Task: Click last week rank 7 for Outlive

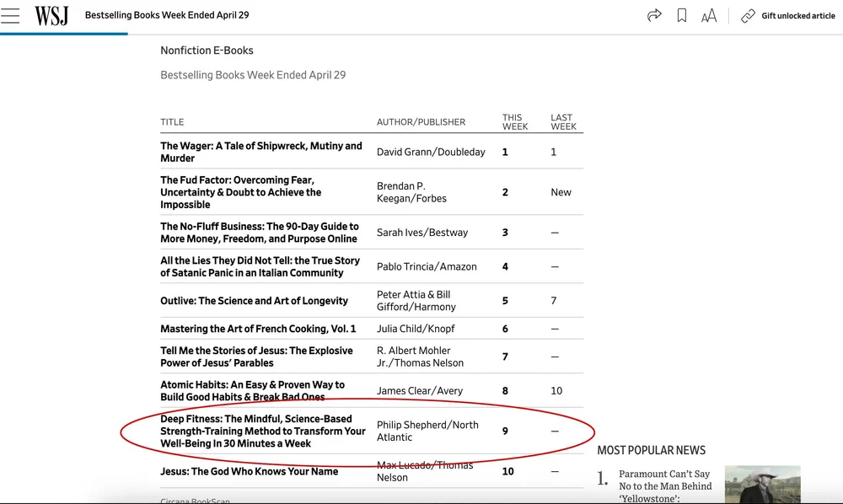Action: (x=553, y=301)
